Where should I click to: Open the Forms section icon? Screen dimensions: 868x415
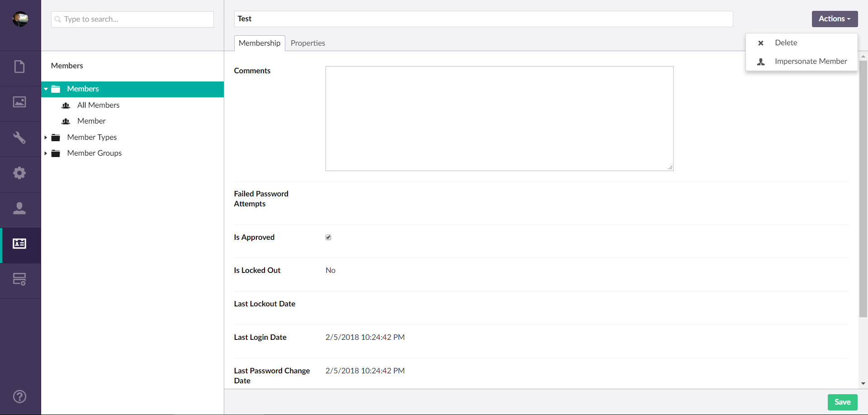point(19,279)
